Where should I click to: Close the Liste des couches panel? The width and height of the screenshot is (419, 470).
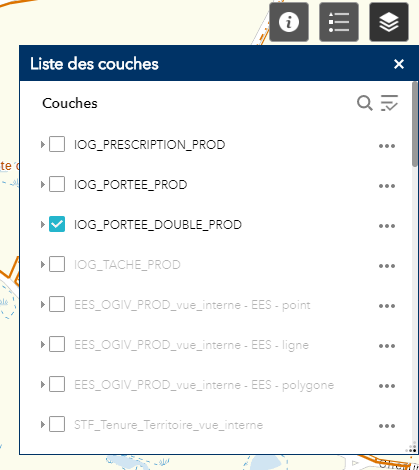coord(399,64)
